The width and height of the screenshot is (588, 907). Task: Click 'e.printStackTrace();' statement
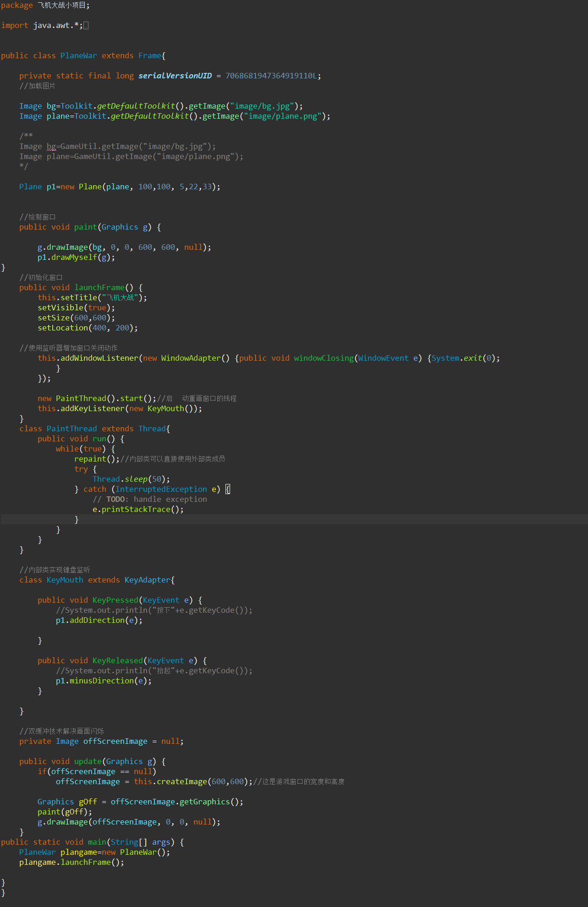click(x=138, y=510)
